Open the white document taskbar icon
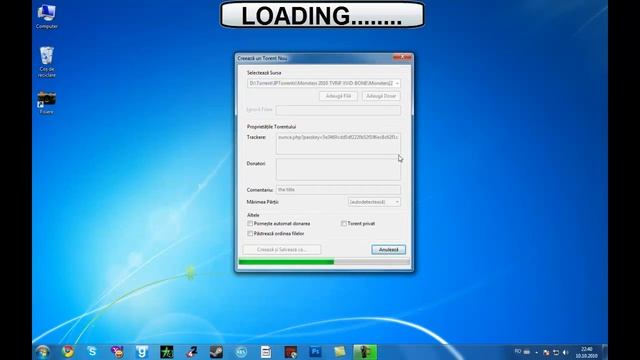Image resolution: width=640 pixels, height=360 pixels. point(266,351)
